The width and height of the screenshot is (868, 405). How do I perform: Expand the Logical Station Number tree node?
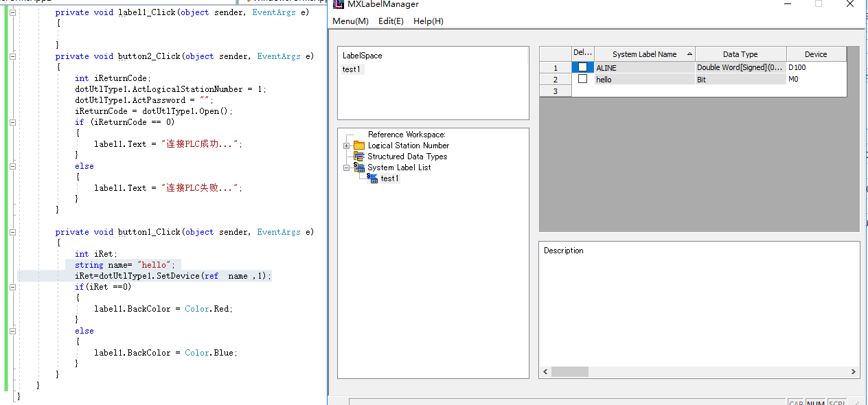(347, 146)
